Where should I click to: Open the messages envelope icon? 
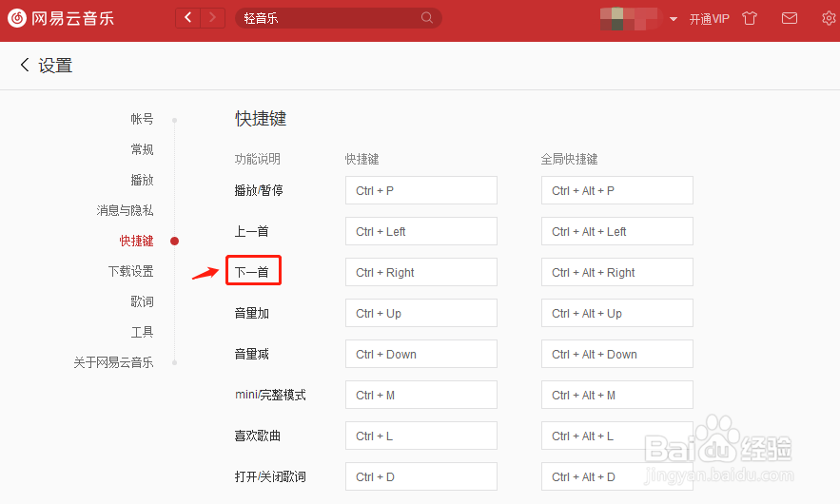click(x=790, y=18)
